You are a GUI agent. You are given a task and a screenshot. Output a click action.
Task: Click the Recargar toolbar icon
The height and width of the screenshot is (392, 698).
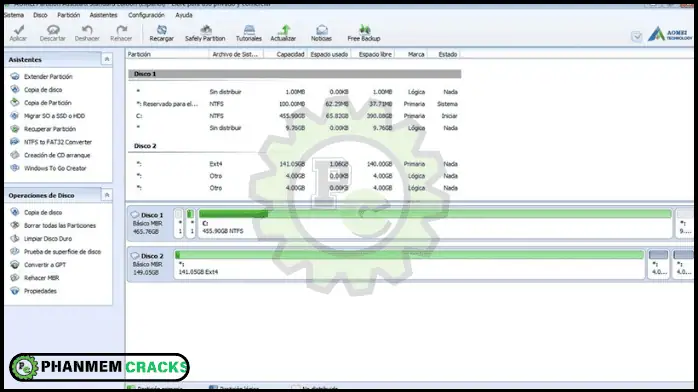(162, 30)
